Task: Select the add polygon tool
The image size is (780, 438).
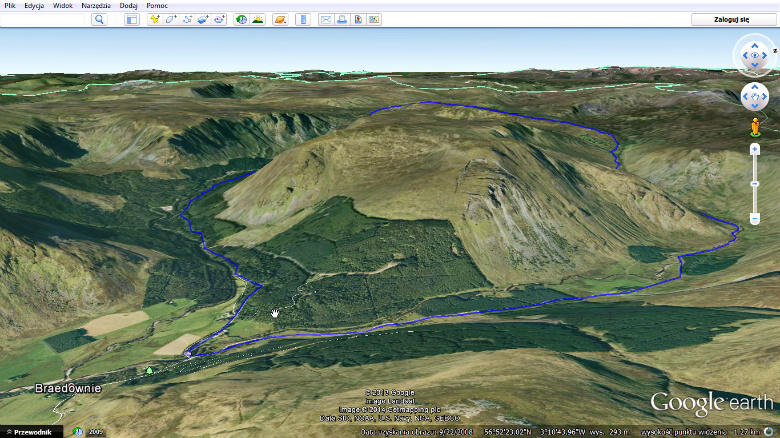Action: click(x=171, y=19)
